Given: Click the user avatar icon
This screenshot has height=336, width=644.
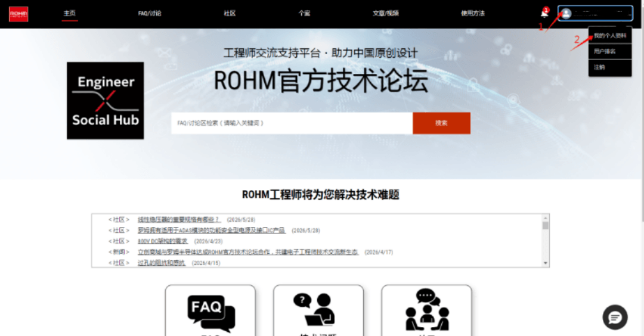Looking at the screenshot, I should [x=566, y=14].
